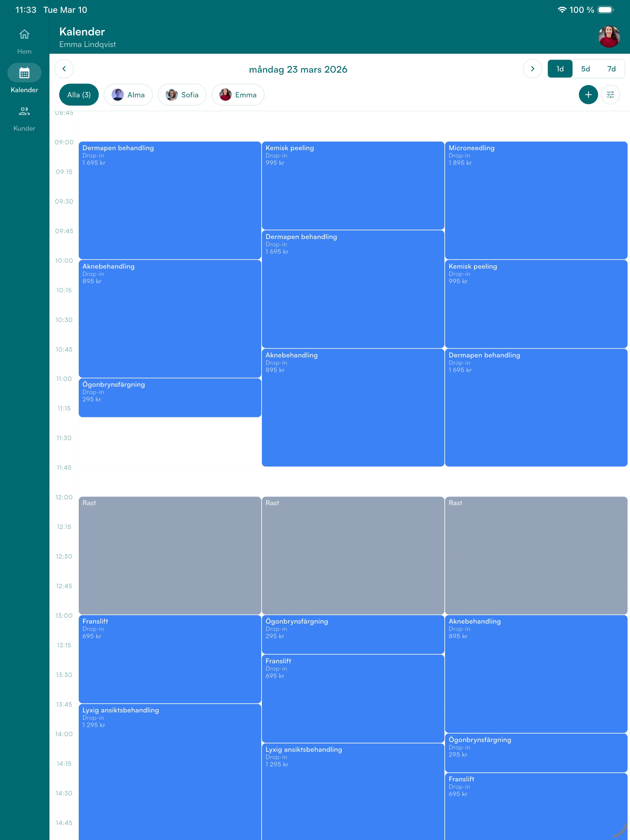Tap the 14:45 time label
Screen dimensions: 630x840
pyautogui.click(x=64, y=823)
